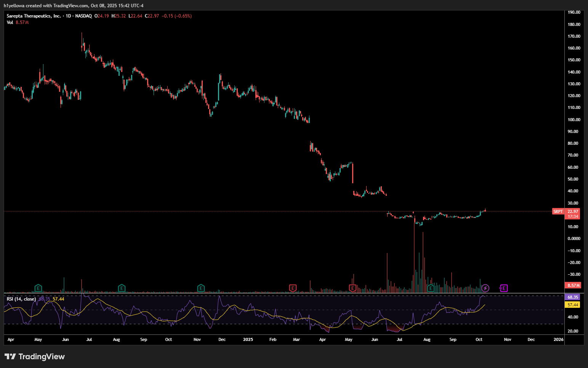The image size is (588, 368).
Task: Click the 17:34 countdown label
Action: [x=573, y=216]
